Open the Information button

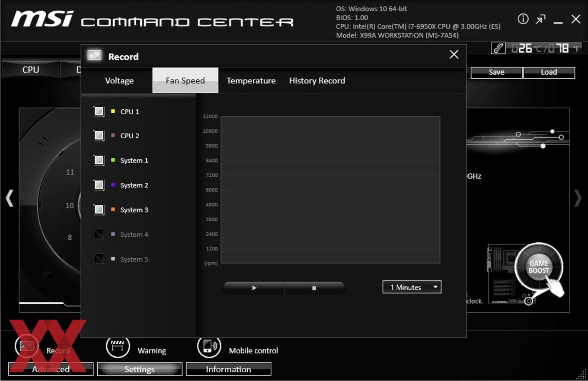coord(229,369)
